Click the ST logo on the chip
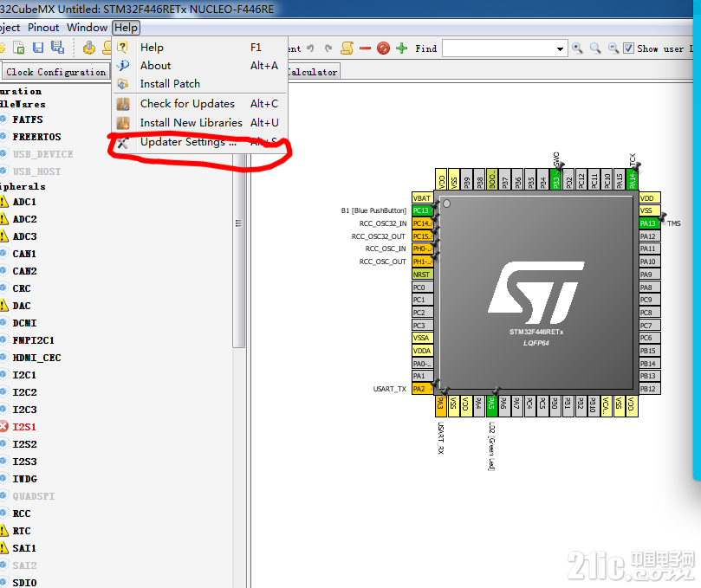 536,292
